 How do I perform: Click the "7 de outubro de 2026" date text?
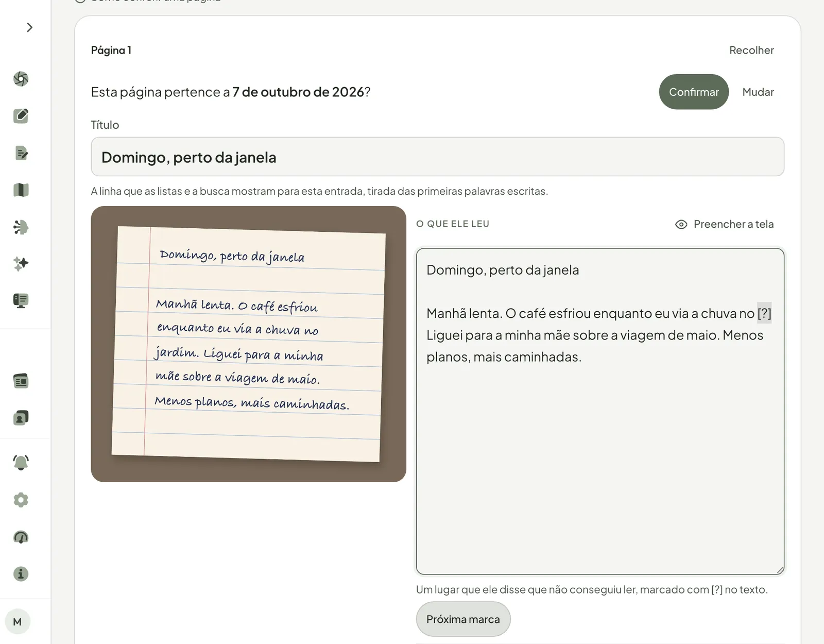298,92
